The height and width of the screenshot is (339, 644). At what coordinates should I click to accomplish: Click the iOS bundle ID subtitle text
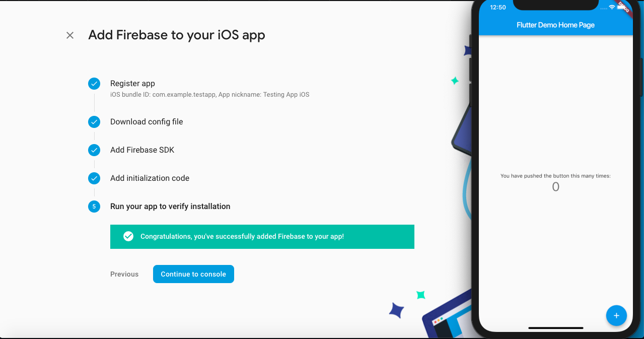pos(209,95)
